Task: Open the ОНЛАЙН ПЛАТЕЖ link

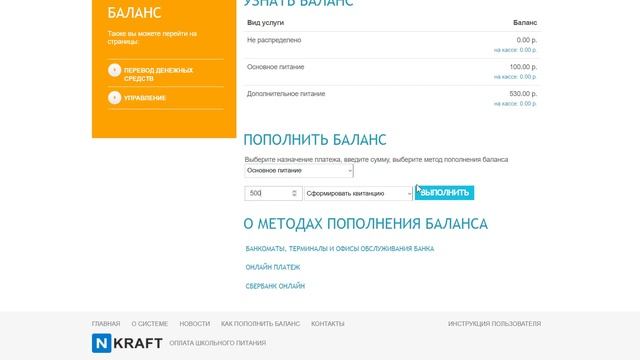Action: (273, 267)
